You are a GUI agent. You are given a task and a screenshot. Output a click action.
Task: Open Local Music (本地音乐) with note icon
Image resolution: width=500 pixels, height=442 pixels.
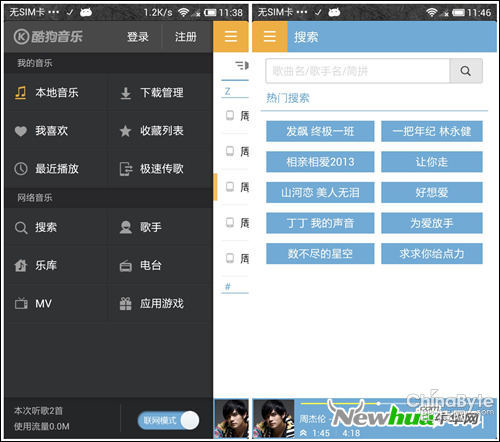[x=57, y=93]
